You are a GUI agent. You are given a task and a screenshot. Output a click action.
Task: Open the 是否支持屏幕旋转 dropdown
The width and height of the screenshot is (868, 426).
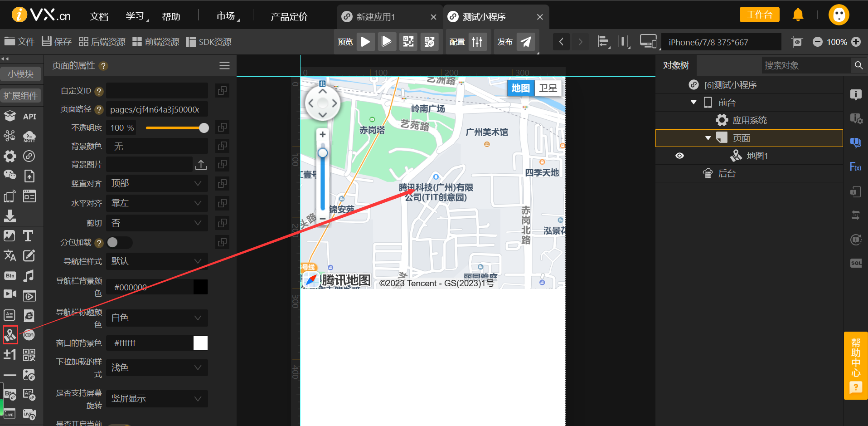click(x=157, y=398)
